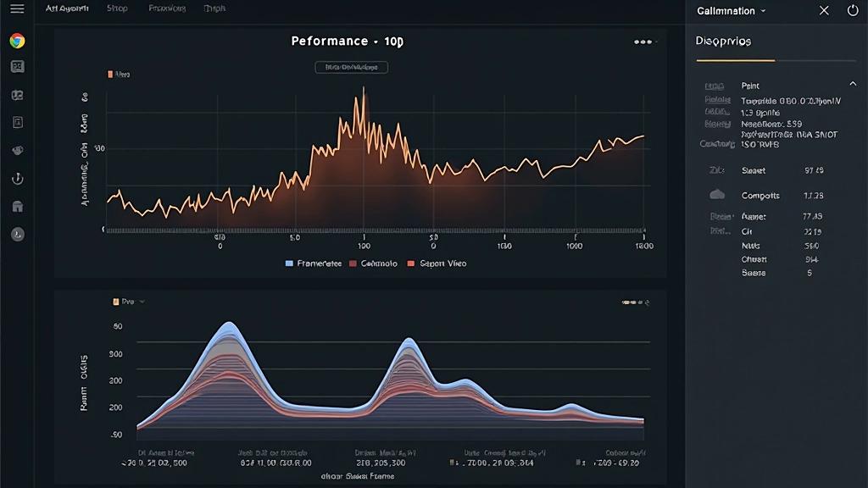Viewport: 868px width, 488px height.
Task: Click the Baare row with value 5
Action: click(x=777, y=273)
